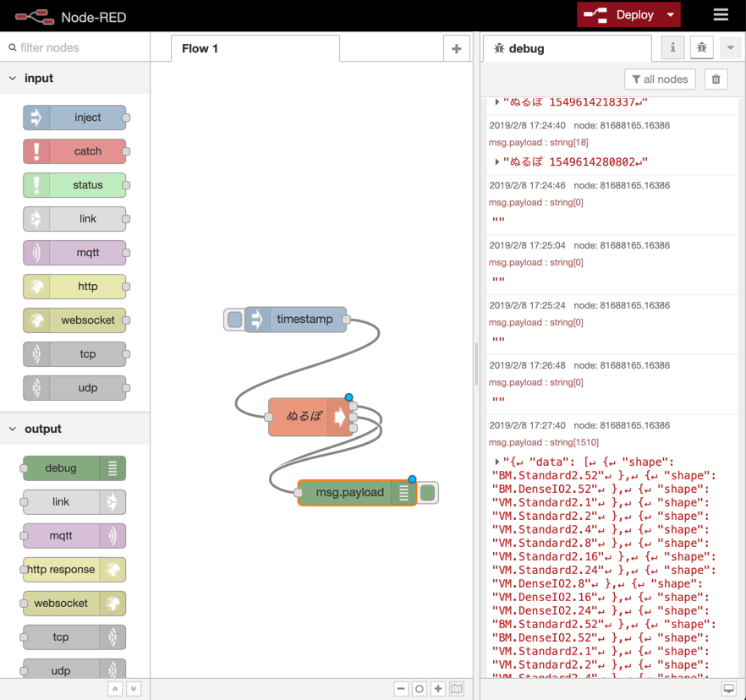The image size is (746, 700).
Task: Click the filter nodes search field
Action: (80, 48)
